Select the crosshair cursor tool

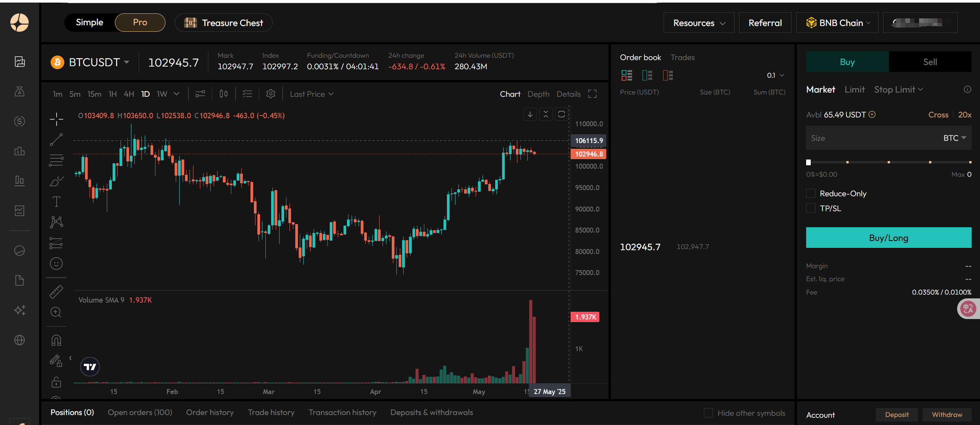click(56, 119)
